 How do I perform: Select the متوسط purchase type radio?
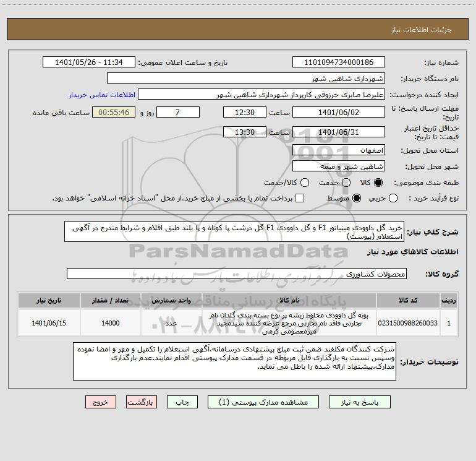point(357,198)
